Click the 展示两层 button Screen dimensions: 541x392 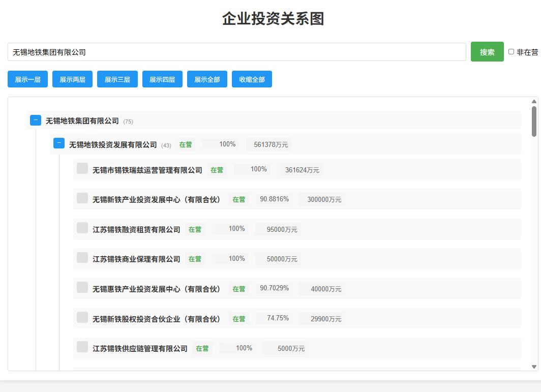72,79
